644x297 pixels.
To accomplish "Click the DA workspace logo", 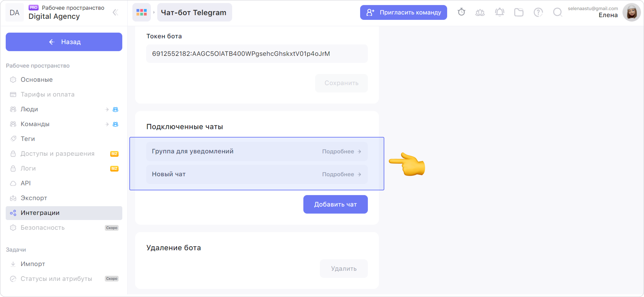I will coord(14,12).
